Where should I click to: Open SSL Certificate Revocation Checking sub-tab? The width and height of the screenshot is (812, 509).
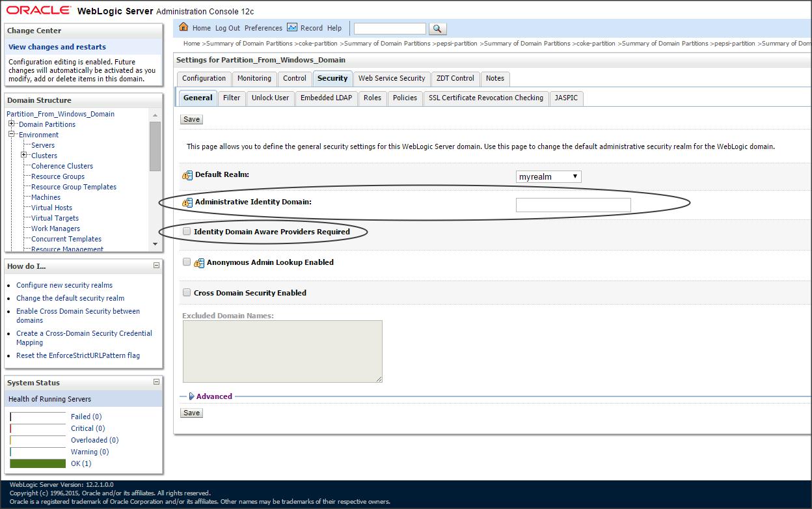coord(486,98)
